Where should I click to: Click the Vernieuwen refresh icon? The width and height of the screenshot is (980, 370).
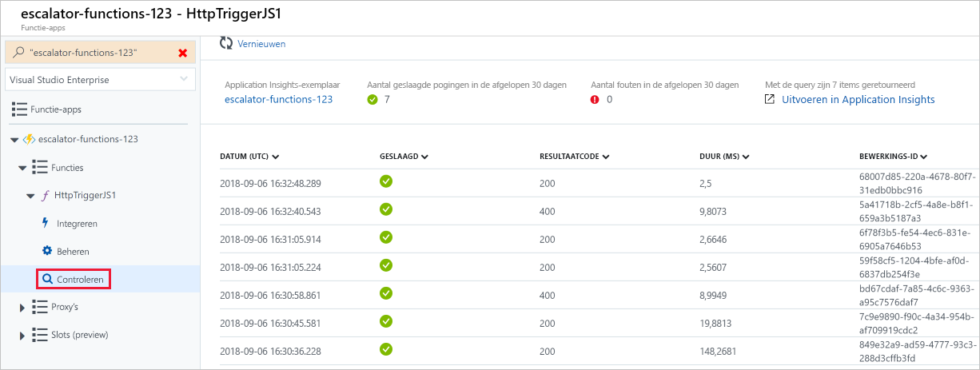click(x=226, y=44)
